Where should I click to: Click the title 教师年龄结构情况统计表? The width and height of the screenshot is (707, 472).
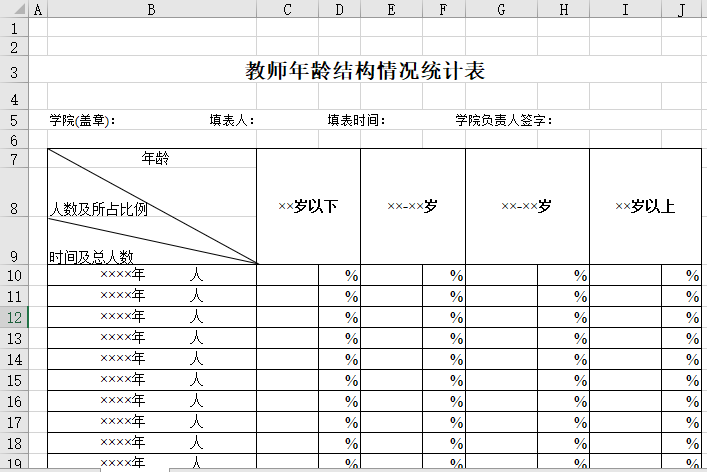(x=366, y=71)
